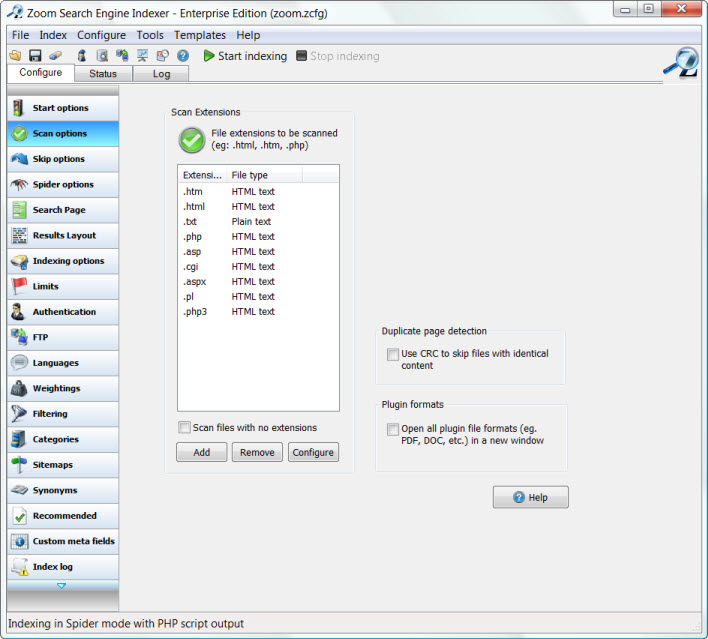Open Skip options sidebar item
This screenshot has height=639, width=708.
63,159
